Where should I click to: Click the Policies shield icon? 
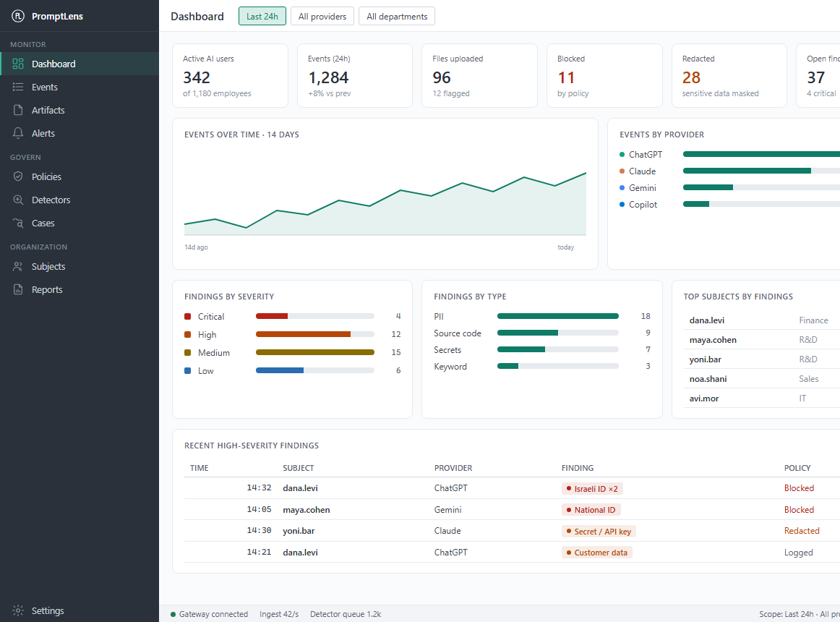point(18,176)
